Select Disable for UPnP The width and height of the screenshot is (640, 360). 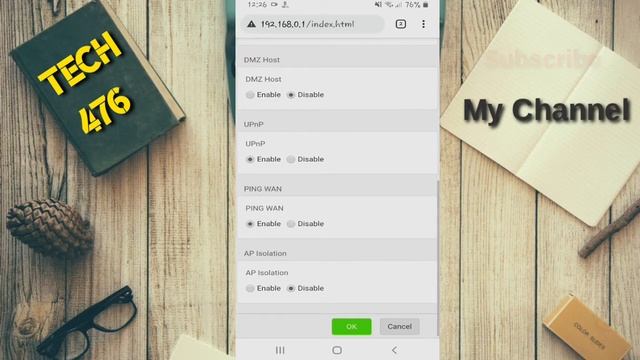pyautogui.click(x=291, y=159)
